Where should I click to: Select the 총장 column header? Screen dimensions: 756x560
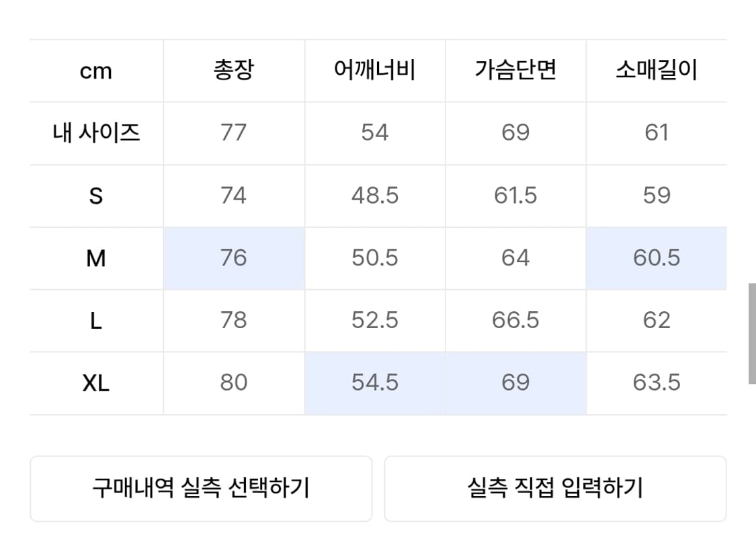pyautogui.click(x=233, y=71)
